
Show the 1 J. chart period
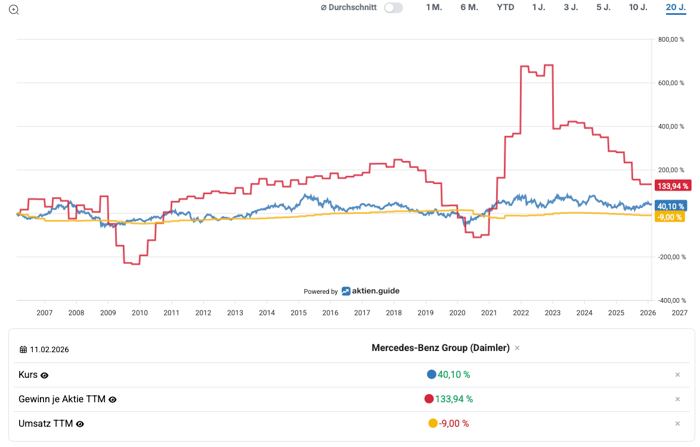click(538, 8)
